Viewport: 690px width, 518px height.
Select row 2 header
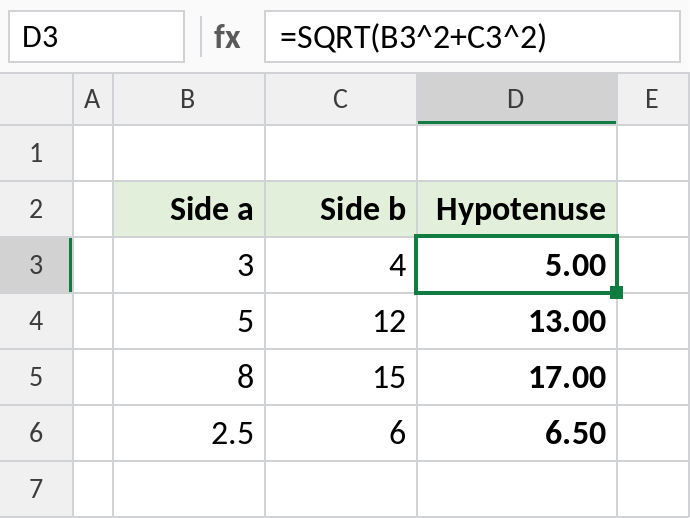(36, 209)
